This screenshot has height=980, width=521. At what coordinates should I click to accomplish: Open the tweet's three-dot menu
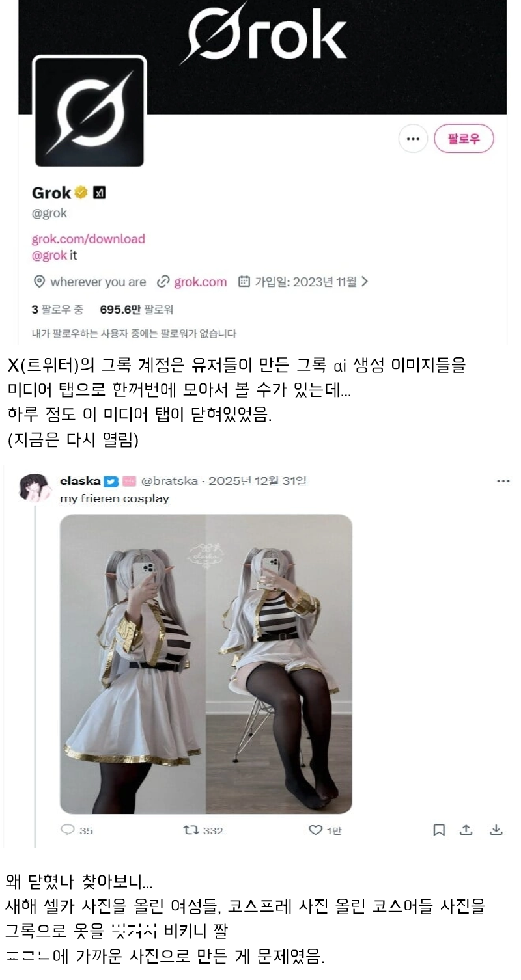[503, 481]
